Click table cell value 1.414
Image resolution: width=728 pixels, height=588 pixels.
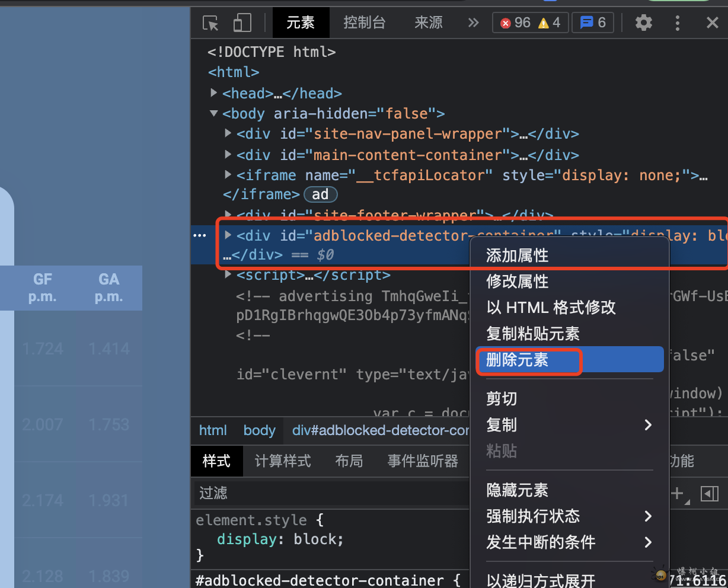tap(109, 349)
